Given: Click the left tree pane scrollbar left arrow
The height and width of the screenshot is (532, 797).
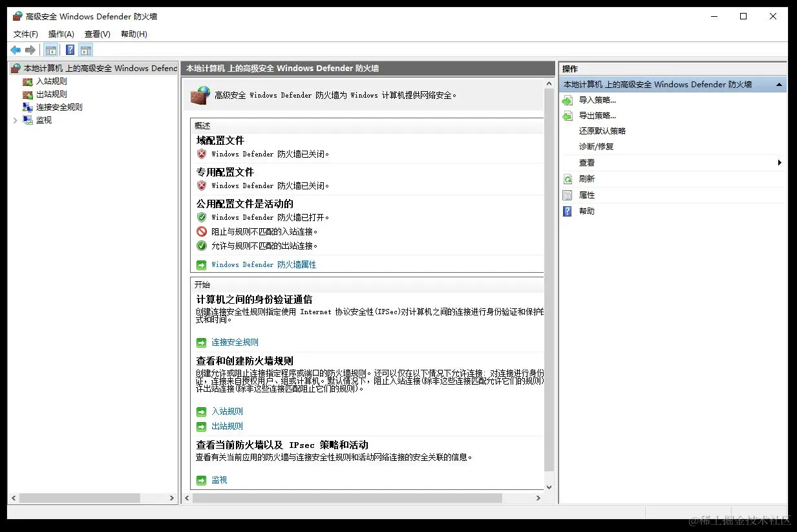Looking at the screenshot, I should (14, 498).
